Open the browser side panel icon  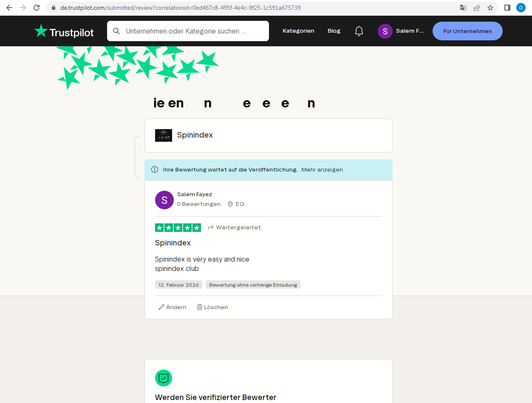(507, 8)
